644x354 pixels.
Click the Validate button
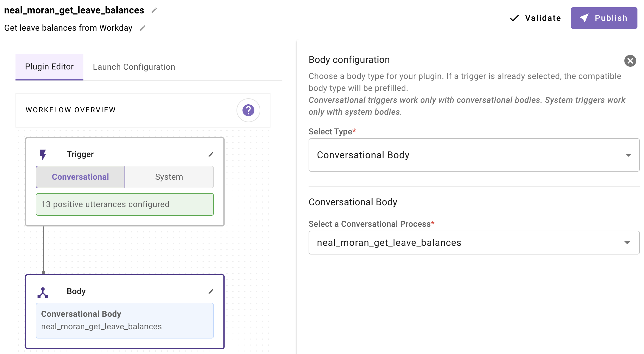[536, 18]
